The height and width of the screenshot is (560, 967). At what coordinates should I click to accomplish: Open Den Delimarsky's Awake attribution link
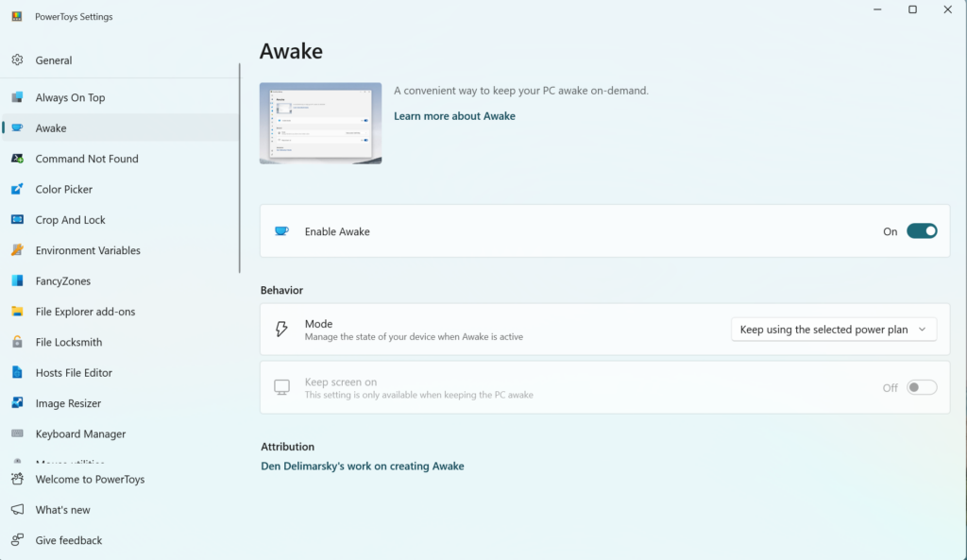363,466
